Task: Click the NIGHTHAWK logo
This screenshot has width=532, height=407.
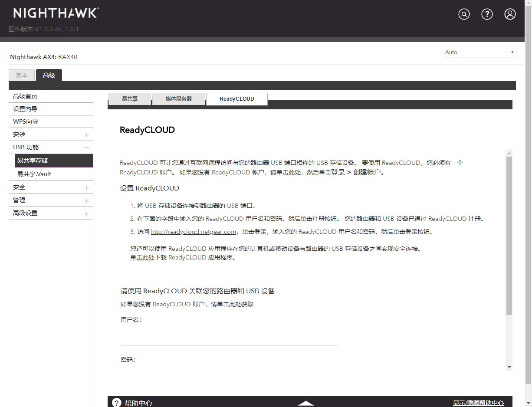Action: 56,13
